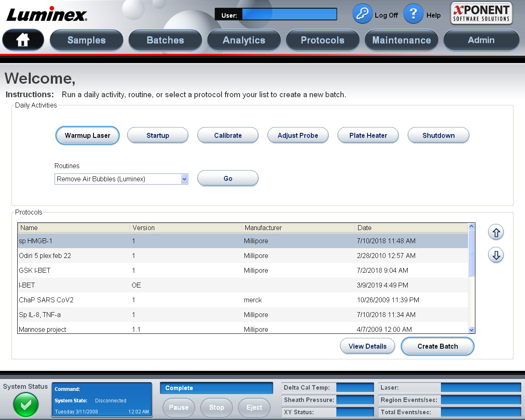This screenshot has height=420, width=525.
Task: Open the Routines dropdown list
Action: [184, 179]
